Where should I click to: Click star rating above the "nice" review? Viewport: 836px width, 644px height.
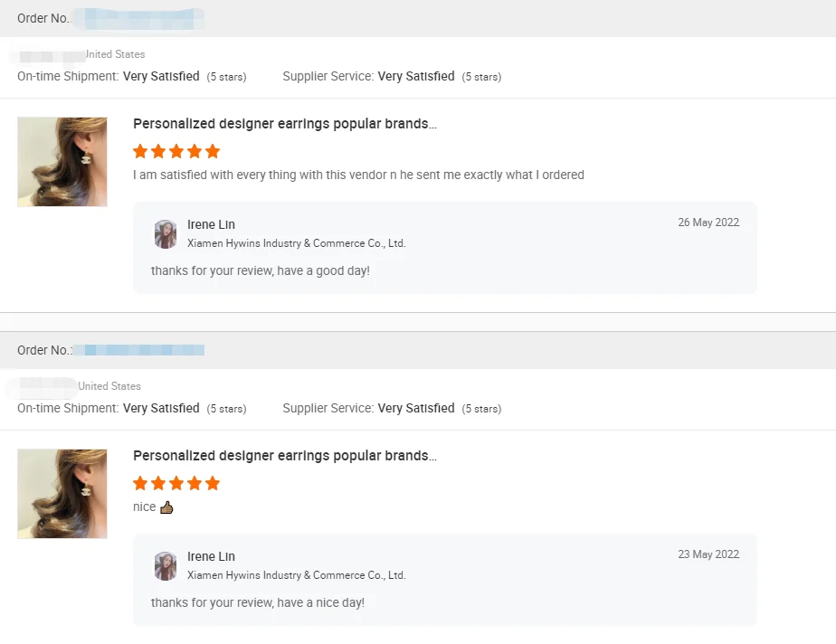point(176,483)
